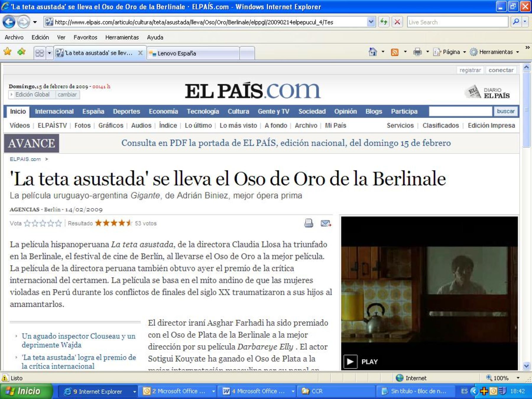Select the Inicio navigation tab
Image resolution: width=532 pixels, height=399 pixels.
(x=18, y=111)
